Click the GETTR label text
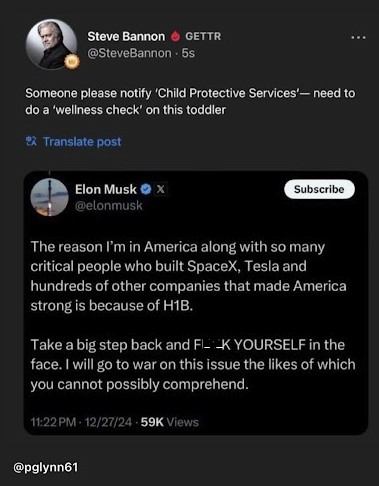The width and height of the screenshot is (379, 486). (203, 36)
